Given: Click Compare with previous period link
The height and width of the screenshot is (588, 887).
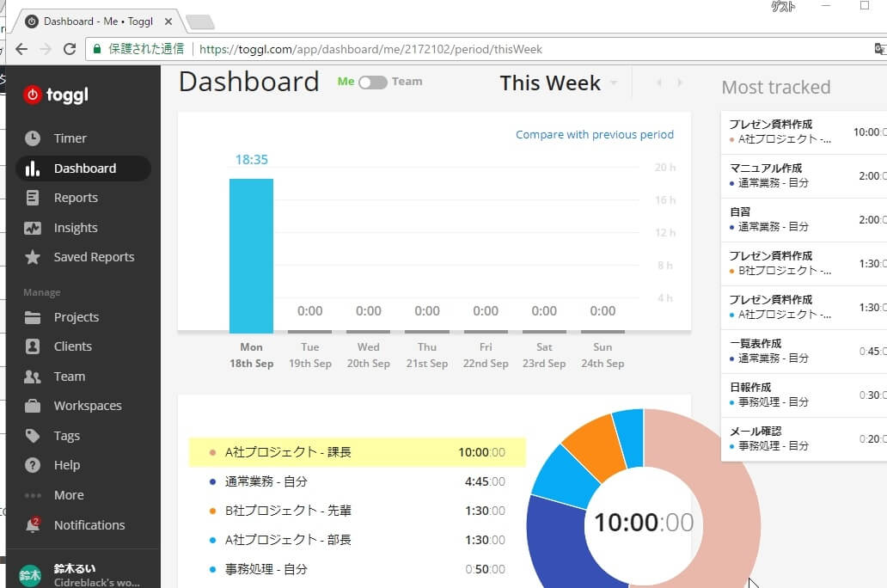Looking at the screenshot, I should 594,135.
